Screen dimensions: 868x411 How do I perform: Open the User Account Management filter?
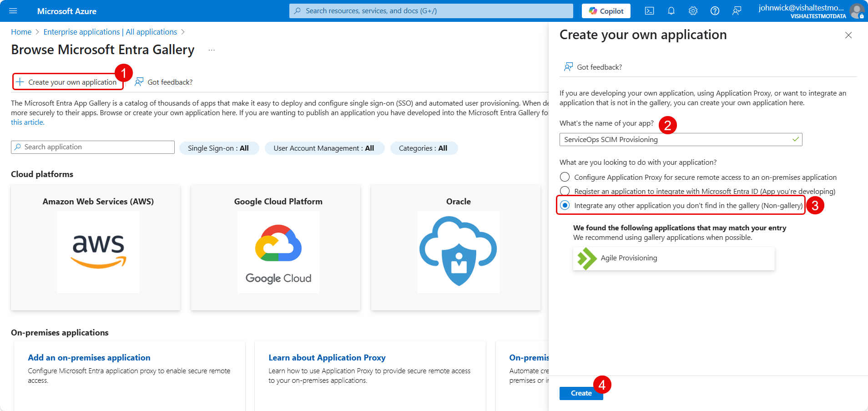tap(324, 148)
